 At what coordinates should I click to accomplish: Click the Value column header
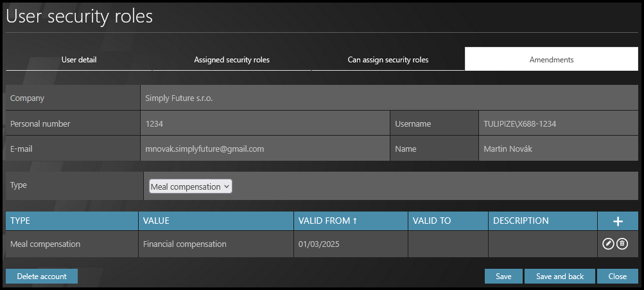156,221
